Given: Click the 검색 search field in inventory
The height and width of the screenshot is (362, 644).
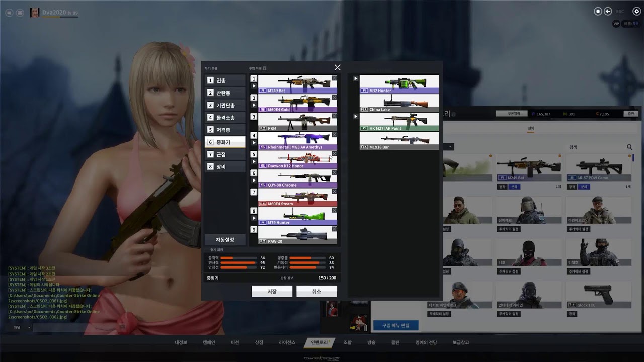Looking at the screenshot, I should [x=595, y=147].
